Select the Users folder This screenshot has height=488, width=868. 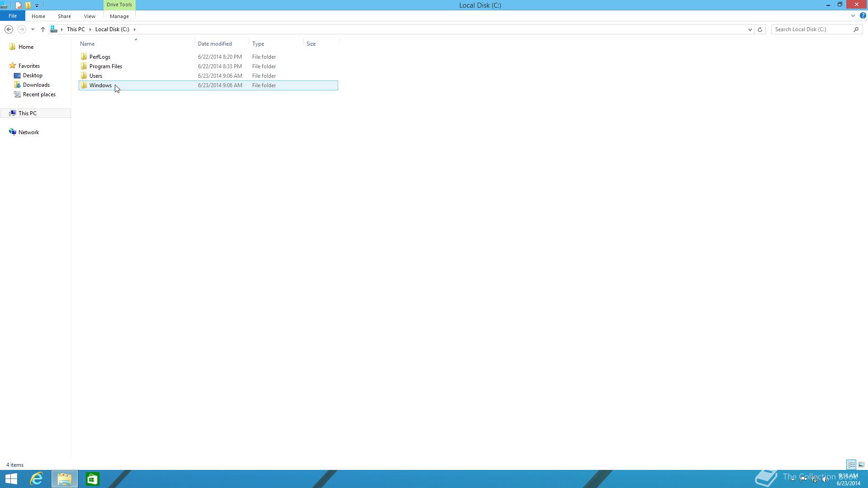click(208, 76)
